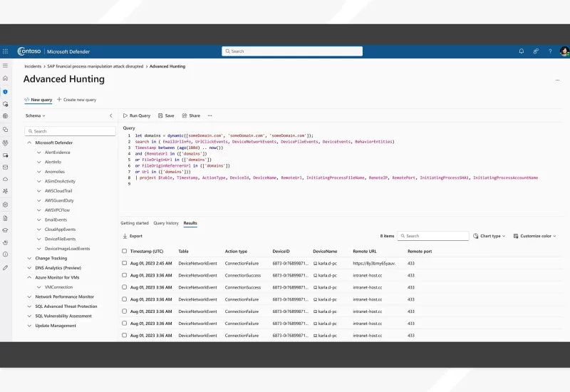Click the Remote URL column header
The width and height of the screenshot is (570, 392).
tap(365, 251)
